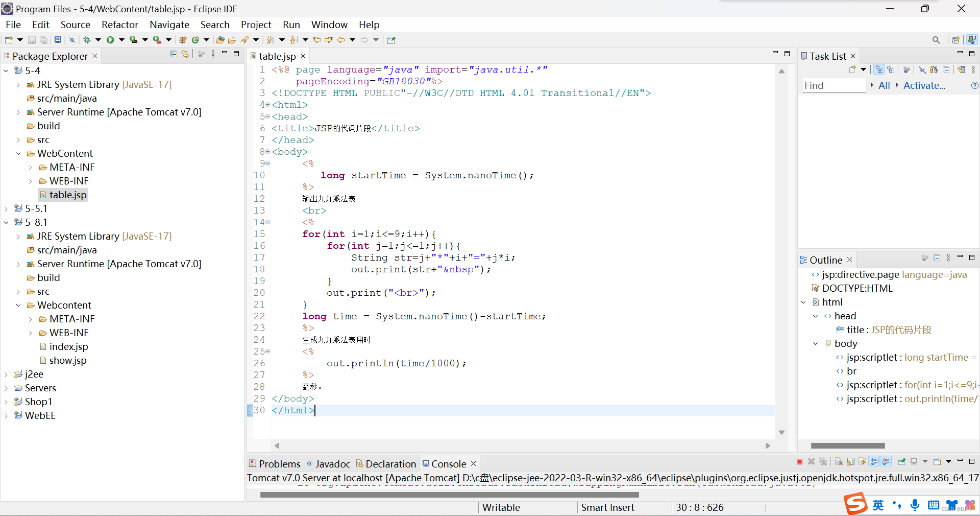Viewport: 980px width, 516px height.
Task: Open the Debug button dropdown arrow
Action: (x=98, y=40)
